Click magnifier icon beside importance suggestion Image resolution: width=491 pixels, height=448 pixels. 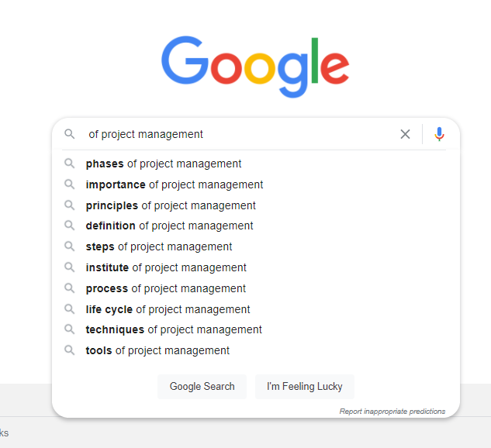pos(70,184)
